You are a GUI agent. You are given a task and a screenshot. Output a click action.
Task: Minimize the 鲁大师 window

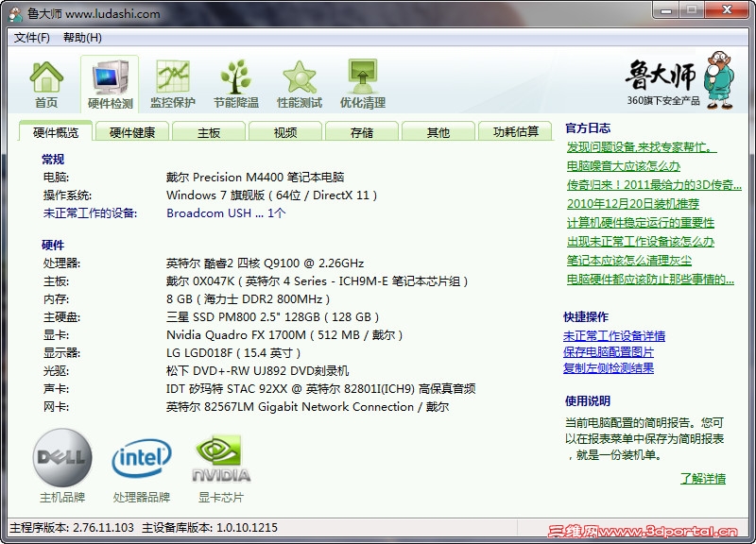point(667,10)
